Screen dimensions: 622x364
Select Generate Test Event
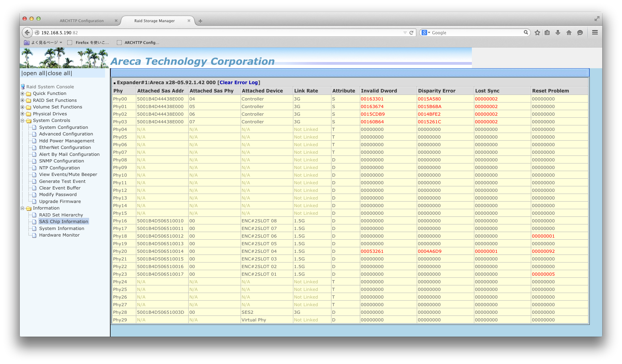tap(62, 181)
